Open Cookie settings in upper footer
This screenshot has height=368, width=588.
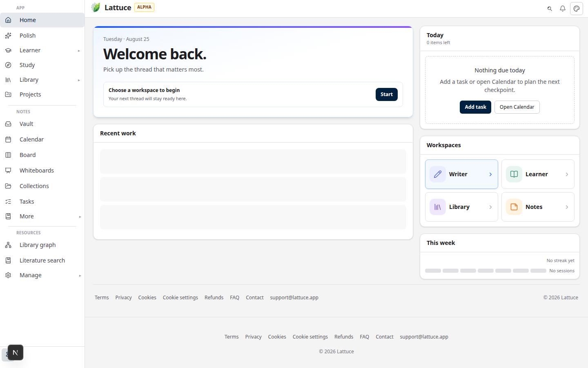coord(180,298)
